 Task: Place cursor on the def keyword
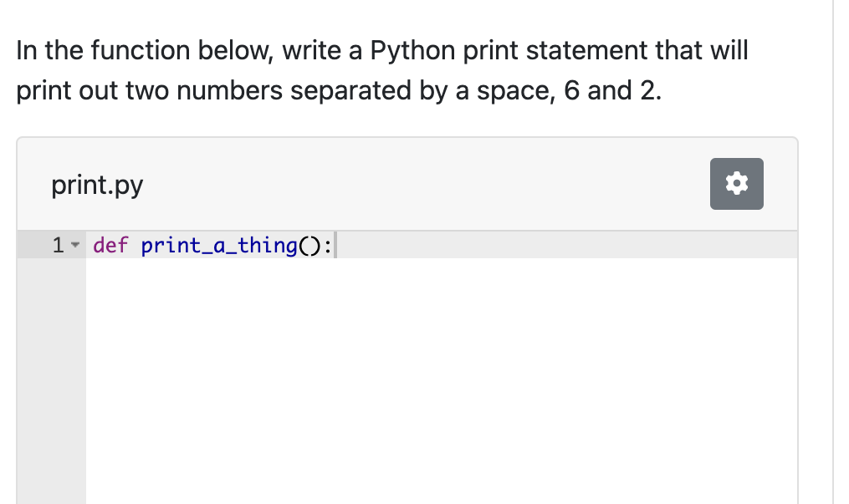pos(110,246)
